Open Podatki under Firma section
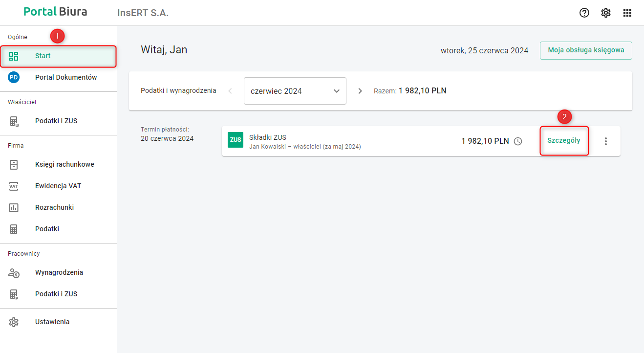The width and height of the screenshot is (644, 353). click(59, 229)
